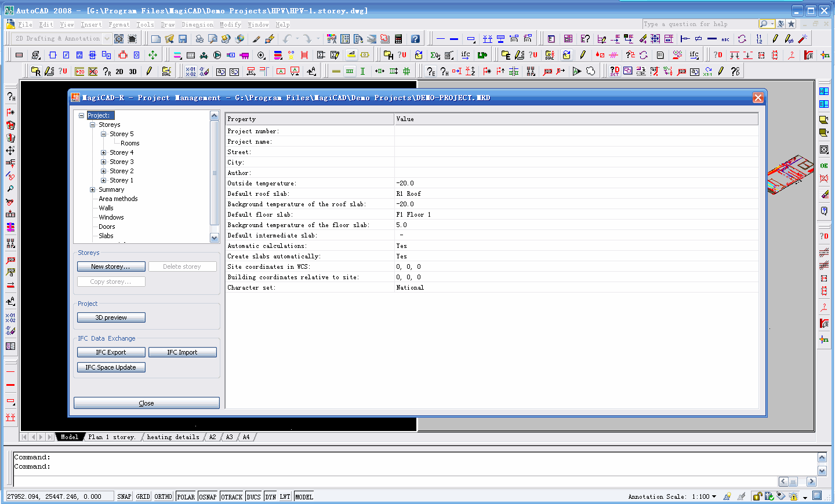The width and height of the screenshot is (835, 504).
Task: Open Workspace Settings gear icon
Action: 119,39
